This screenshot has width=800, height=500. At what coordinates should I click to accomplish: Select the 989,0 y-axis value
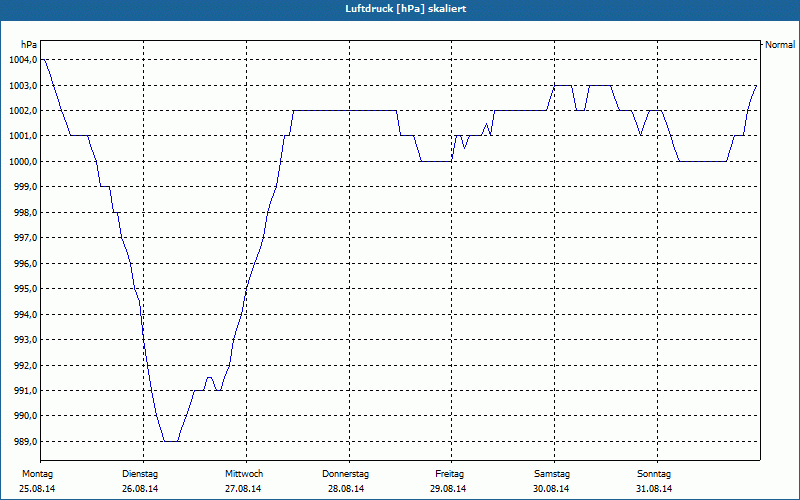tap(25, 441)
